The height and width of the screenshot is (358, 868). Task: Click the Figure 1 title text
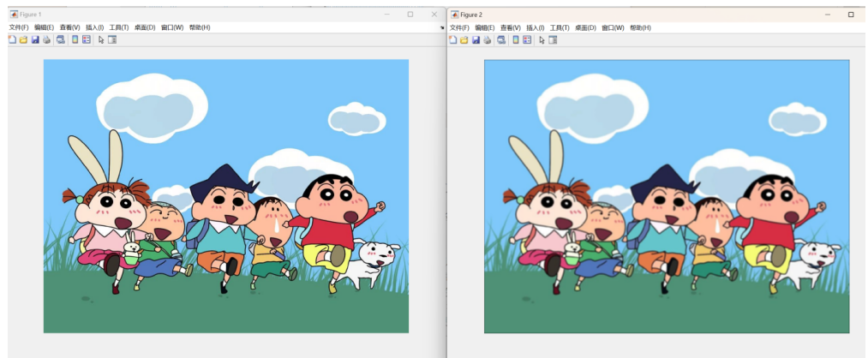[x=31, y=15]
